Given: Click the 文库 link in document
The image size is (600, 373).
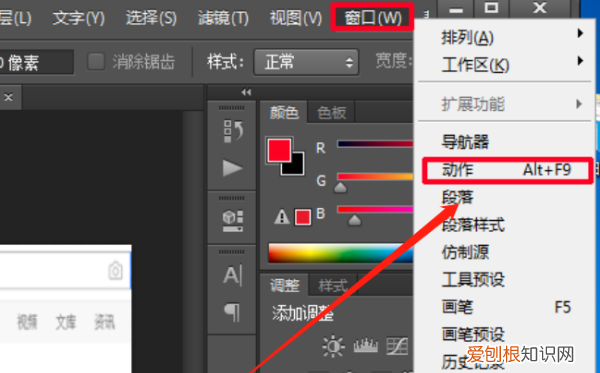Looking at the screenshot, I should pos(66,322).
